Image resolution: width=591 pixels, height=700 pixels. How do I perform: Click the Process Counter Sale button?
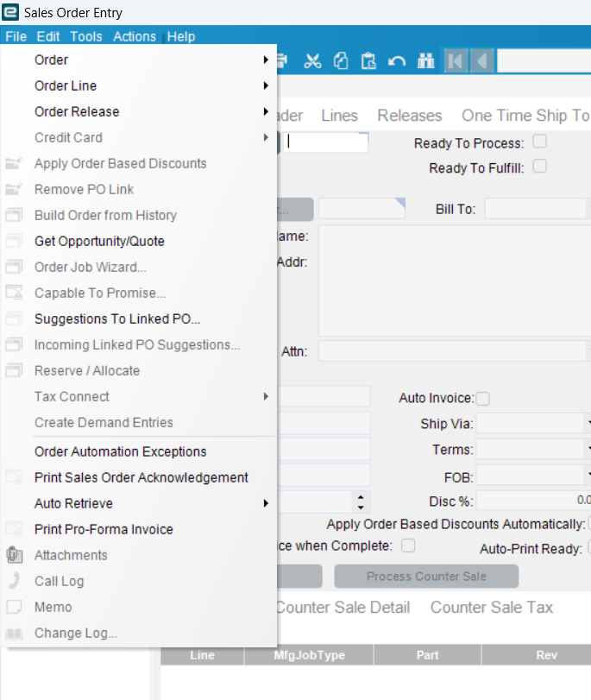426,577
